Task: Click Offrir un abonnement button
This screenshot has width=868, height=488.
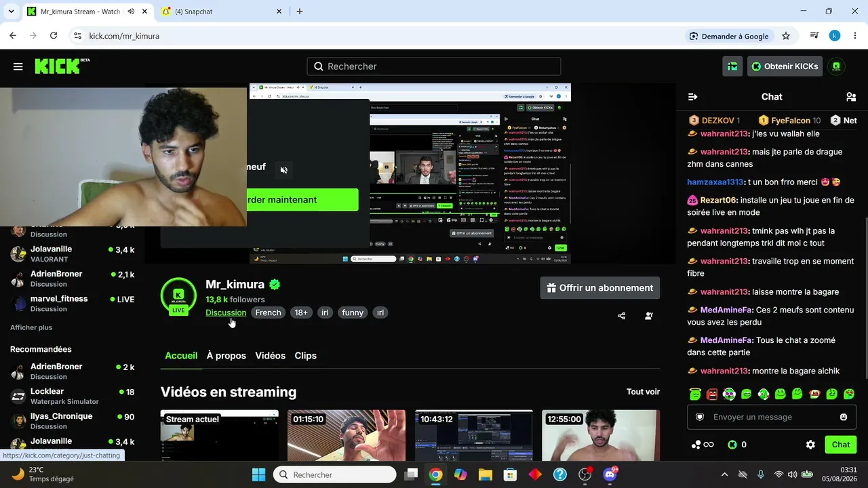Action: pyautogui.click(x=600, y=288)
